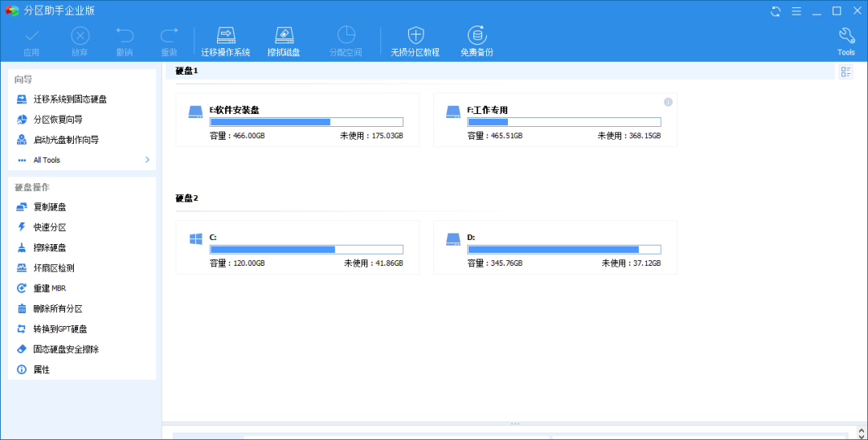Screen dimensions: 868x440
Task: Open the title bar hamburger menu
Action: pos(796,11)
